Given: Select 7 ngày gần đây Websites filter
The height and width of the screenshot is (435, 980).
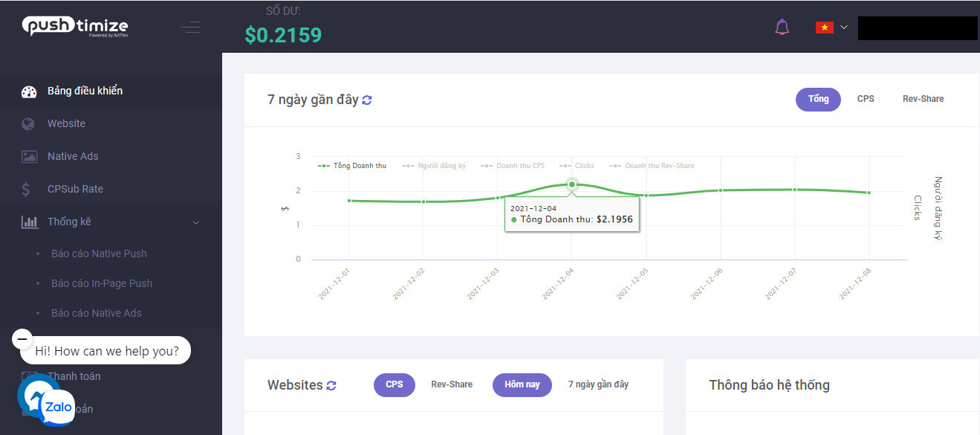Looking at the screenshot, I should pos(598,384).
